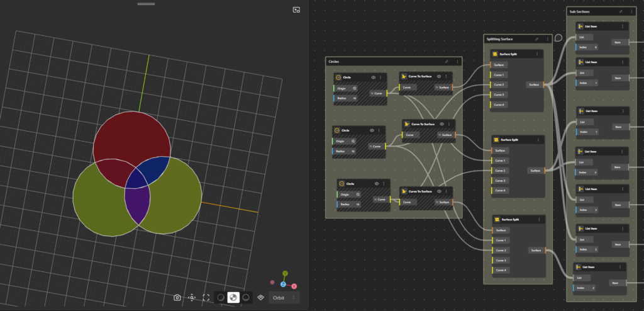Open three-dot menu of top Surface Split node
The height and width of the screenshot is (311, 644).
[x=538, y=54]
